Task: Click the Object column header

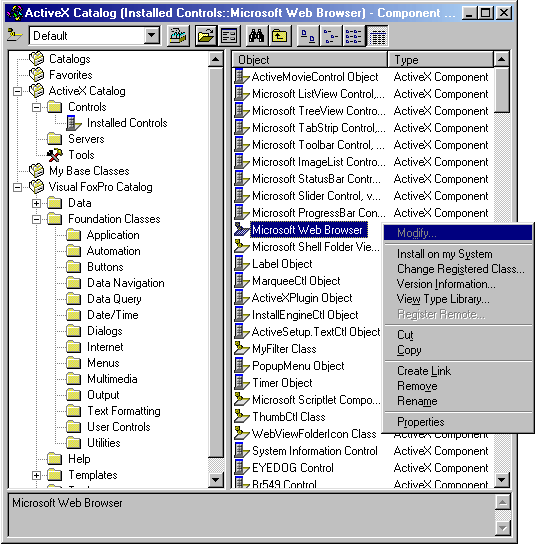Action: 309,60
